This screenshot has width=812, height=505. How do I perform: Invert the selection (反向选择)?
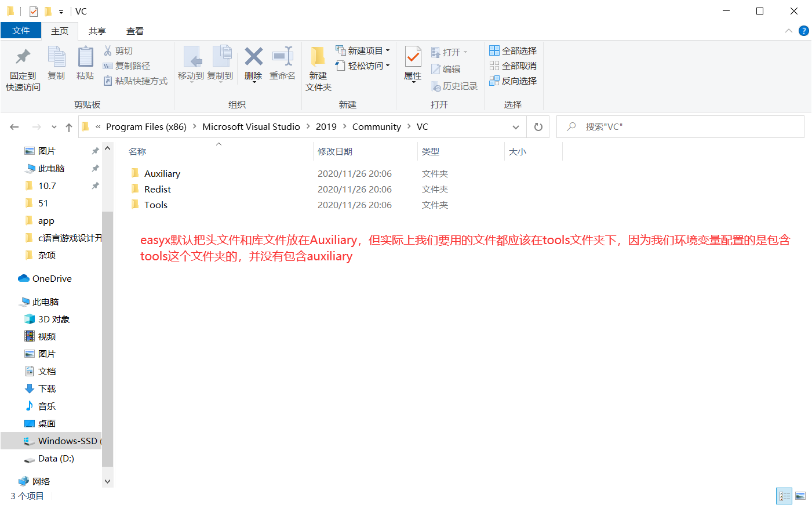click(x=512, y=81)
